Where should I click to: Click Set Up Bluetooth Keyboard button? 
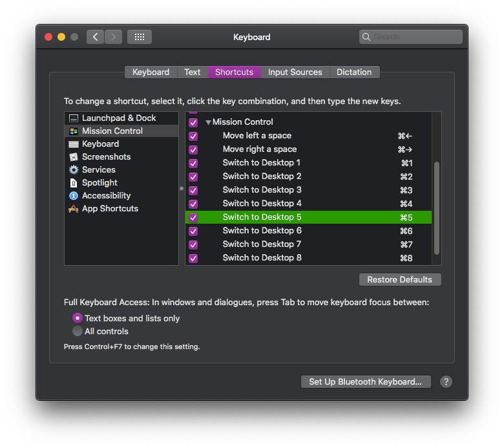tap(365, 382)
